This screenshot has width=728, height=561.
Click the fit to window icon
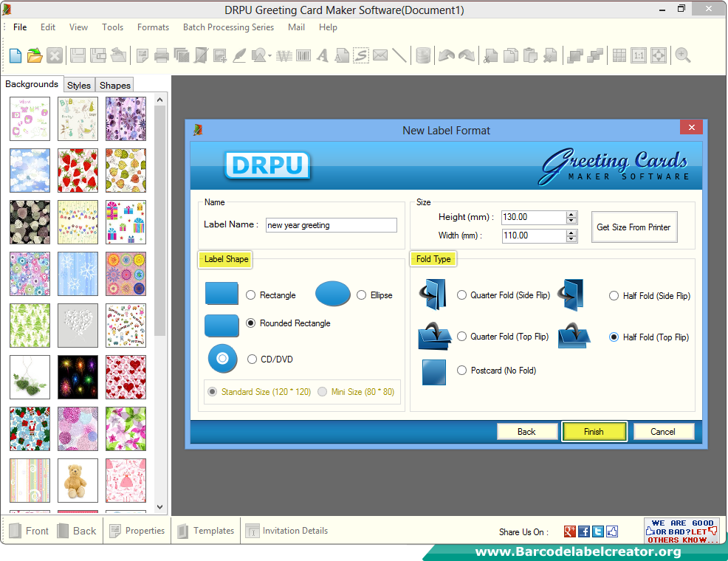659,55
